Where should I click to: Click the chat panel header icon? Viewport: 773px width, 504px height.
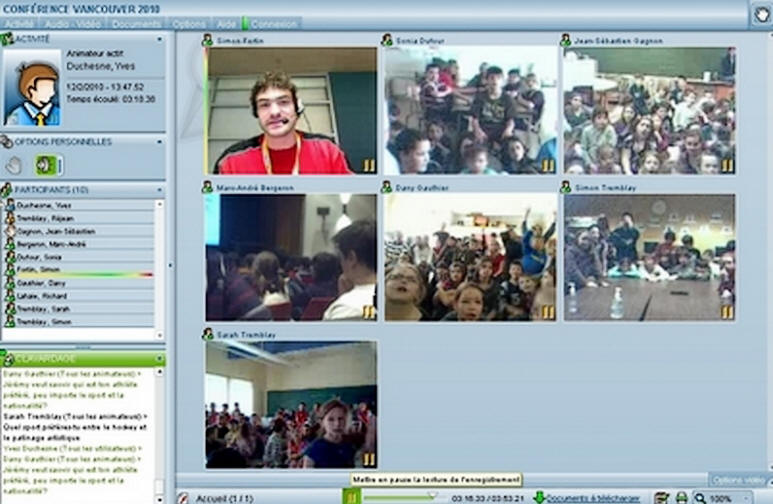click(7, 359)
